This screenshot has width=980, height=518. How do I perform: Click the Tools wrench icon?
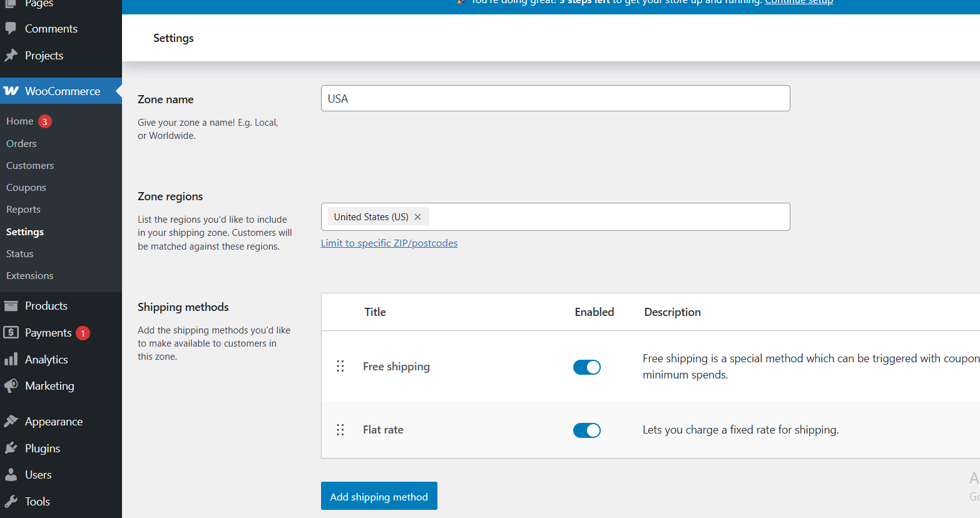pyautogui.click(x=11, y=501)
